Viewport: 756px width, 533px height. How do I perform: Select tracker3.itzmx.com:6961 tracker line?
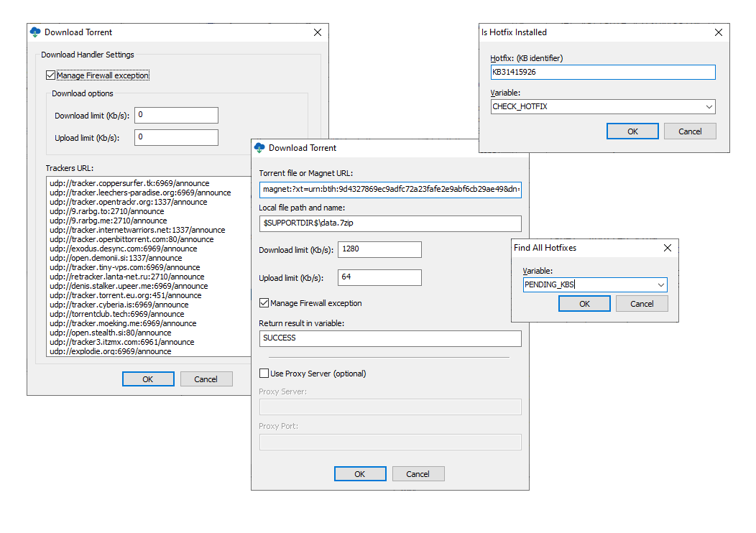point(122,342)
